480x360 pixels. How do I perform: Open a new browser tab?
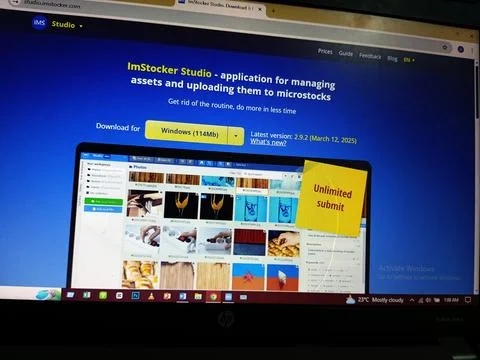(273, 11)
